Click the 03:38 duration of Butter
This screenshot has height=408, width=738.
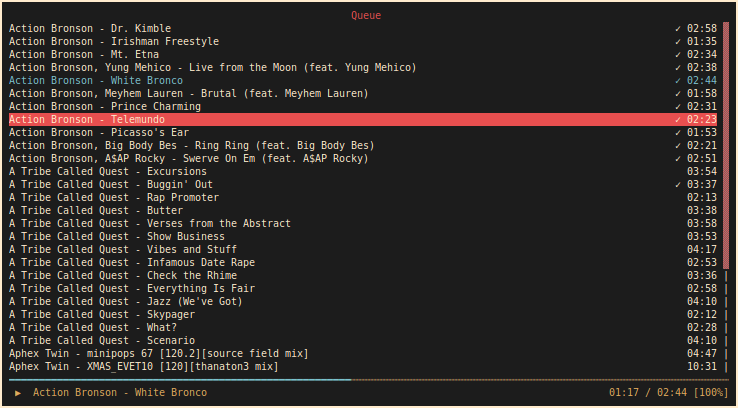tap(702, 210)
